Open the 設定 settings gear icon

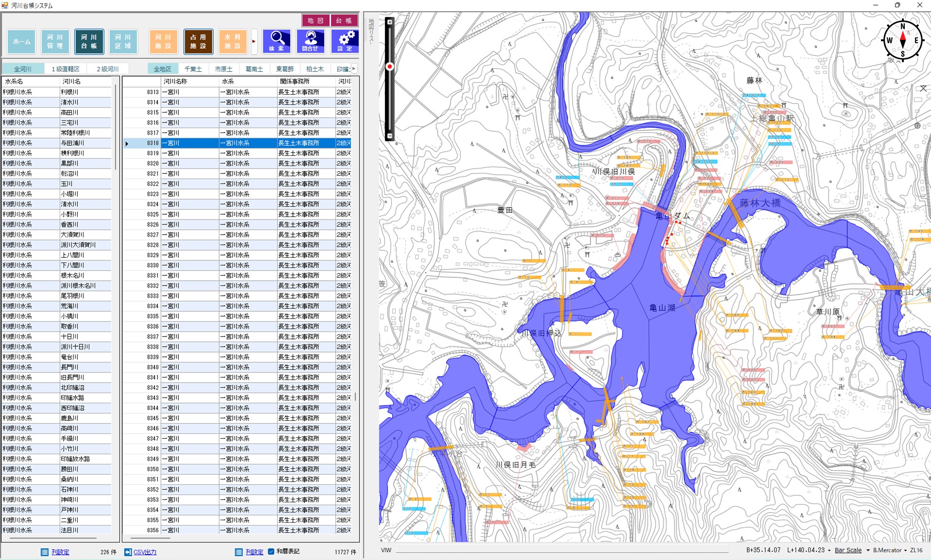[x=345, y=41]
